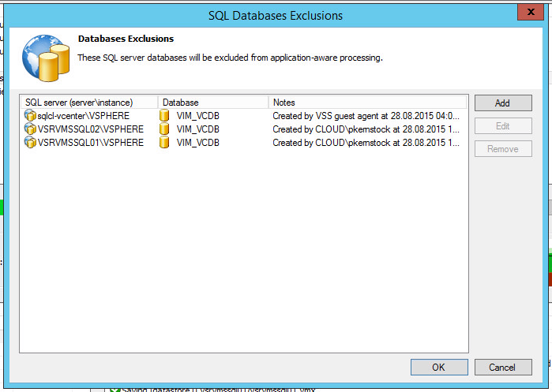Remove the selected exclusion
The height and width of the screenshot is (392, 552).
tap(503, 149)
